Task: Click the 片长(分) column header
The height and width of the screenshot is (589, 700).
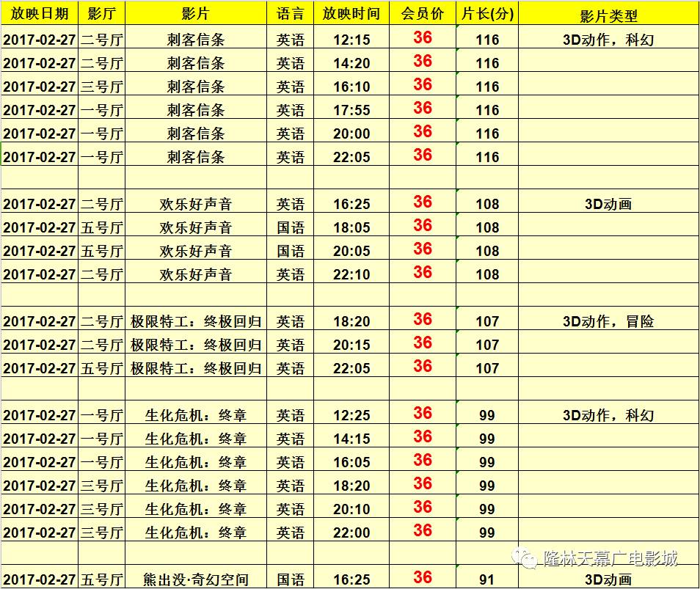Action: [x=487, y=13]
